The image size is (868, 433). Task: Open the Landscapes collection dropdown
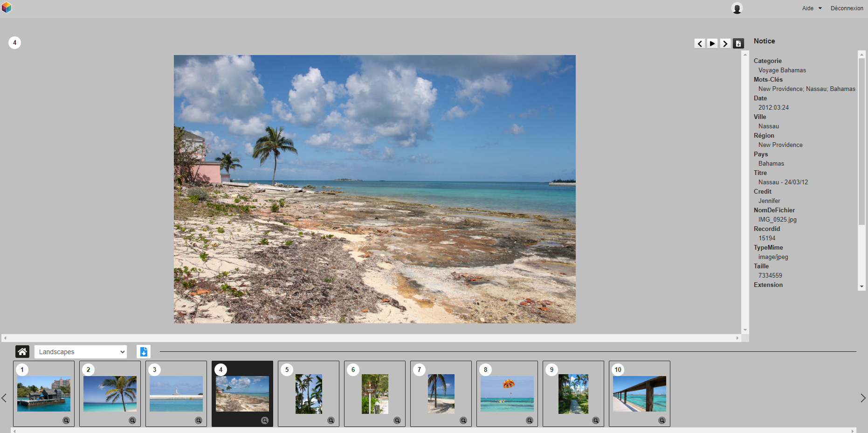tap(81, 352)
